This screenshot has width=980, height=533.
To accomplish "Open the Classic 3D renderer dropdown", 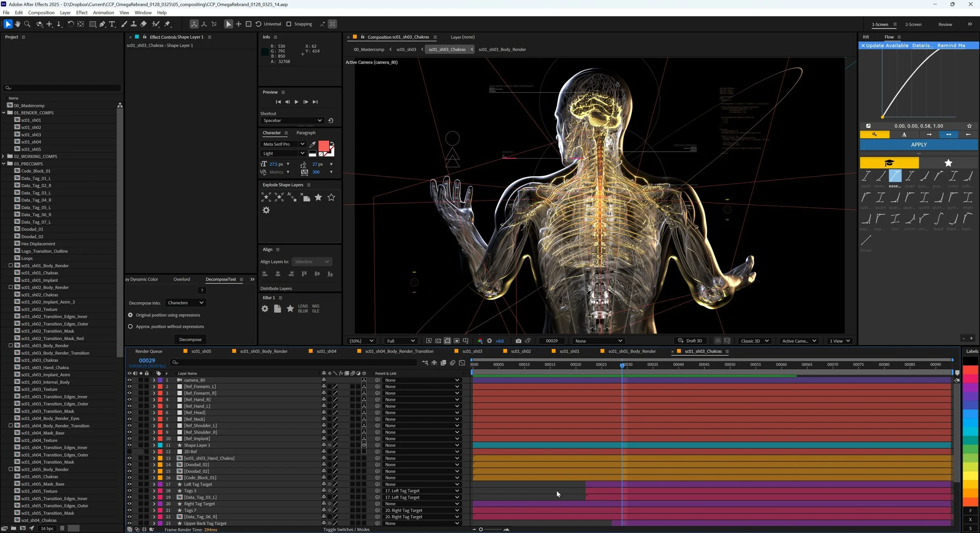I will pyautogui.click(x=754, y=341).
